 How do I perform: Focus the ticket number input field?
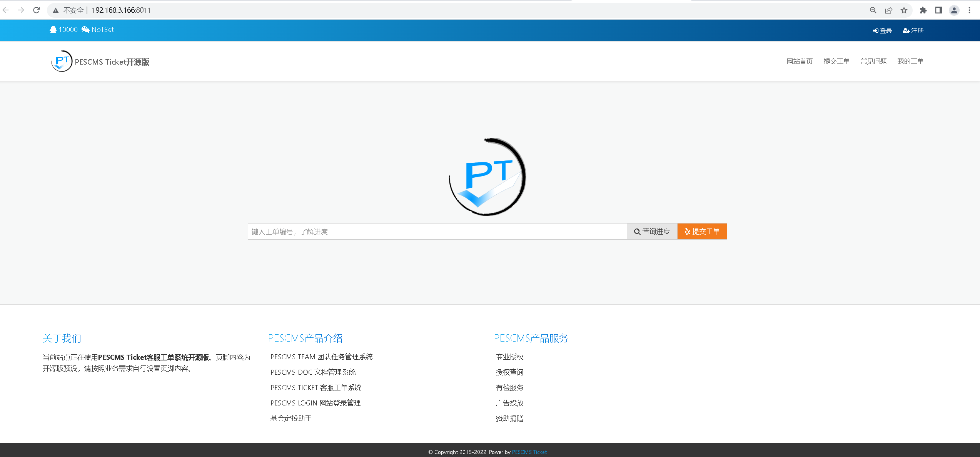click(437, 232)
